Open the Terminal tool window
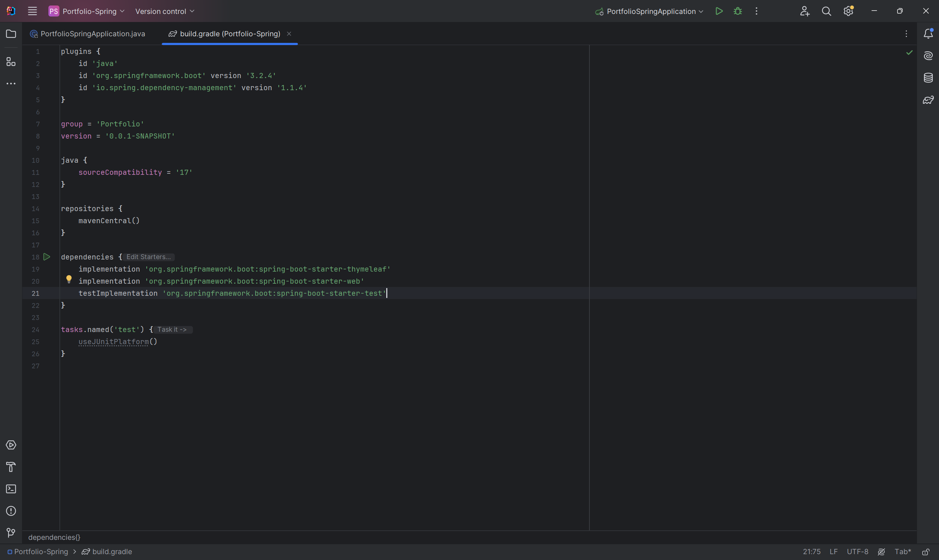939x560 pixels. click(11, 489)
